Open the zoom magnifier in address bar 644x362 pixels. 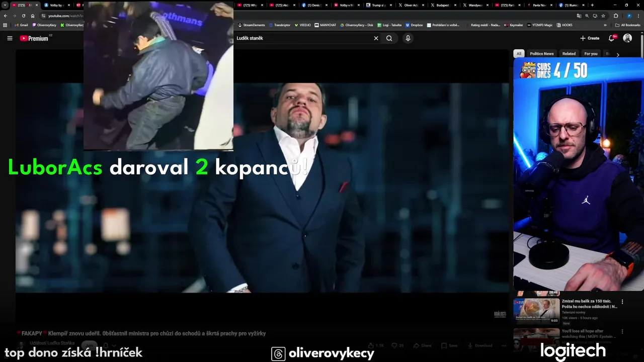[x=587, y=16]
